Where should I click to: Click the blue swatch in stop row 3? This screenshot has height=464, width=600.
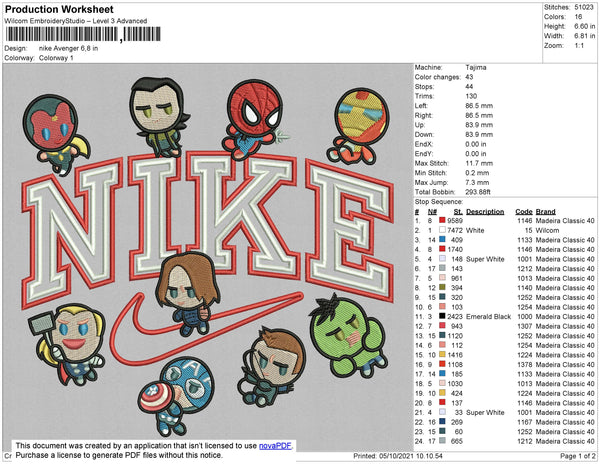coord(442,240)
